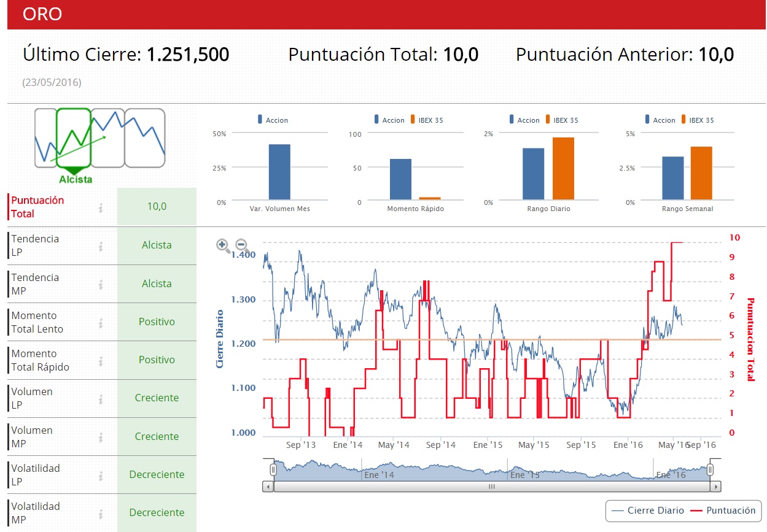Screen dimensions: 767x532
Task: Open info icon for Puntuación Total
Action: pyautogui.click(x=100, y=208)
